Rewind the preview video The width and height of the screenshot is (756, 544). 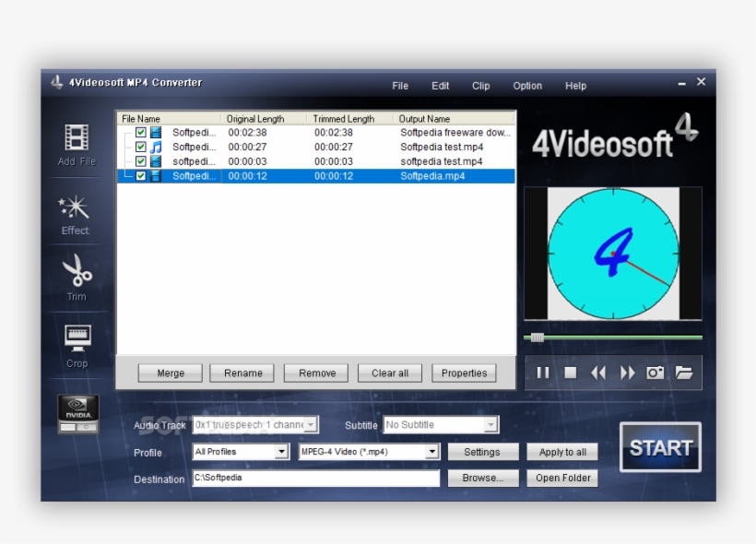coord(598,373)
